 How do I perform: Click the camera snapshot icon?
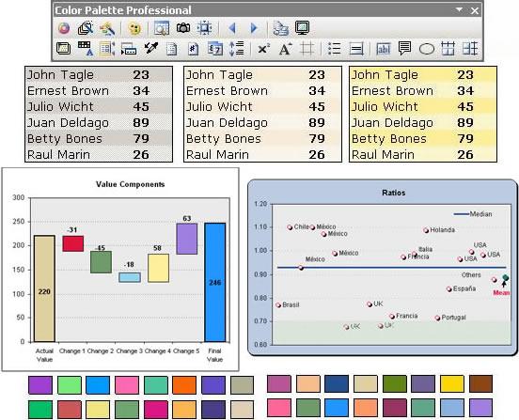click(x=183, y=28)
